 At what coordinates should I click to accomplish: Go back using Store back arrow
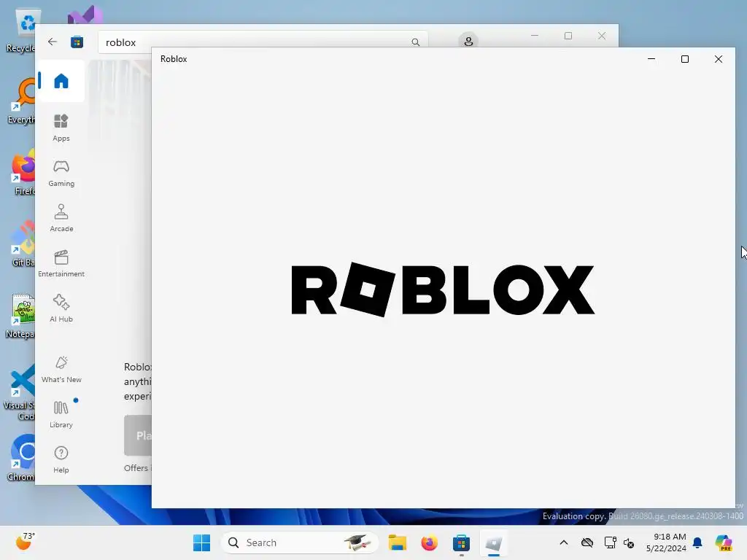[53, 42]
